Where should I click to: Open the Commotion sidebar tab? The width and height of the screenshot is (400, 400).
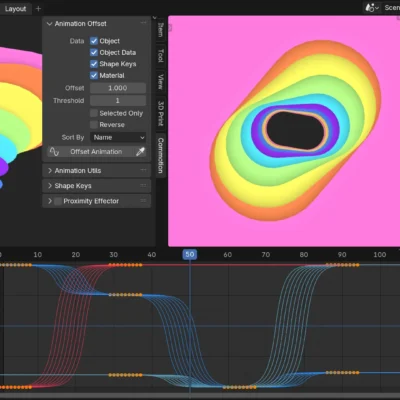click(160, 155)
